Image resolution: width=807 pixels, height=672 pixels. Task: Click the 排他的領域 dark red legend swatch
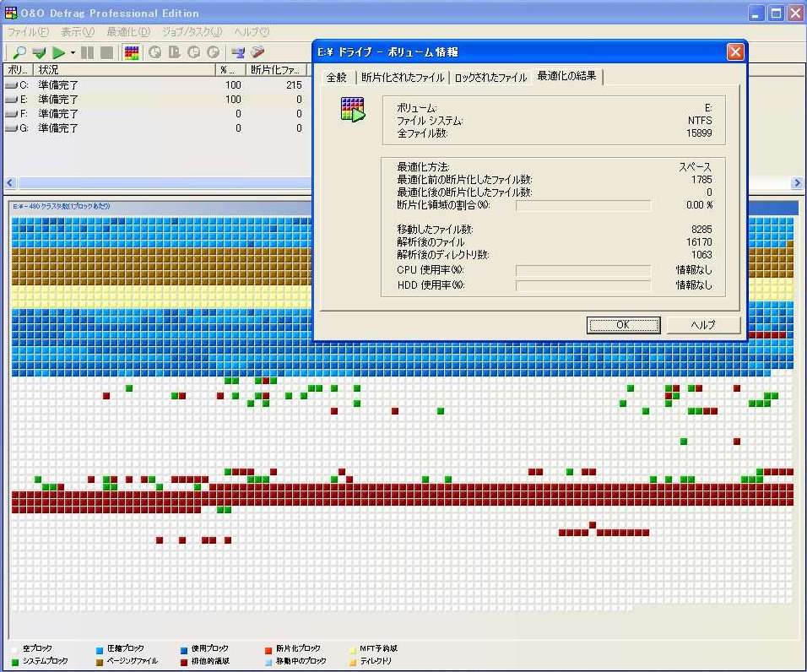point(184,662)
